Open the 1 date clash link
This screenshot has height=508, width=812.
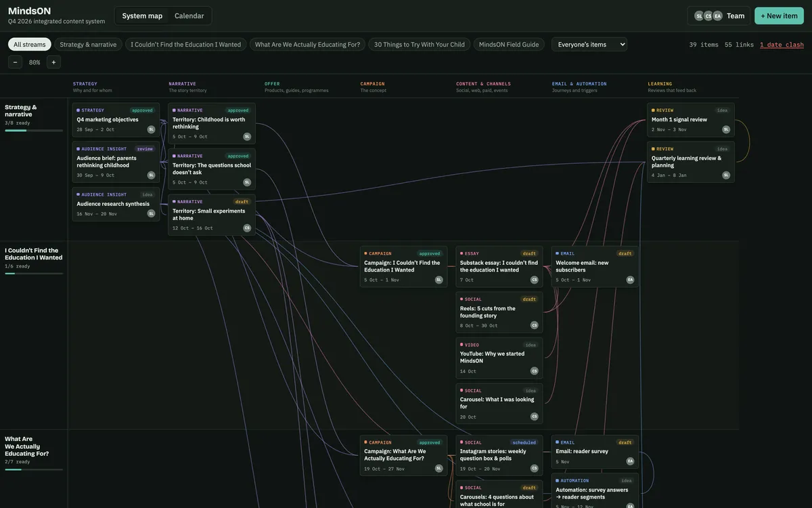tap(782, 45)
